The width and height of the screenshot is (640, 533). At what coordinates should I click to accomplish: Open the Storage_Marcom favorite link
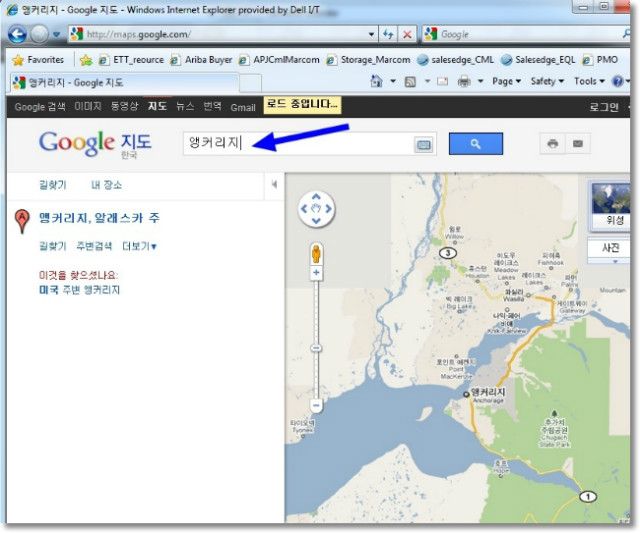(x=368, y=60)
